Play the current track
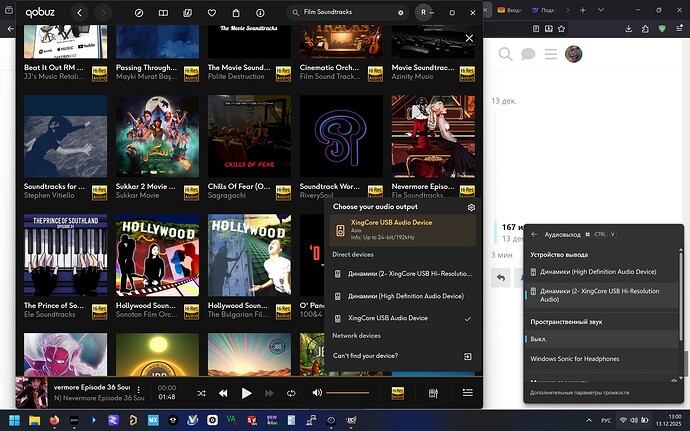 tap(246, 393)
